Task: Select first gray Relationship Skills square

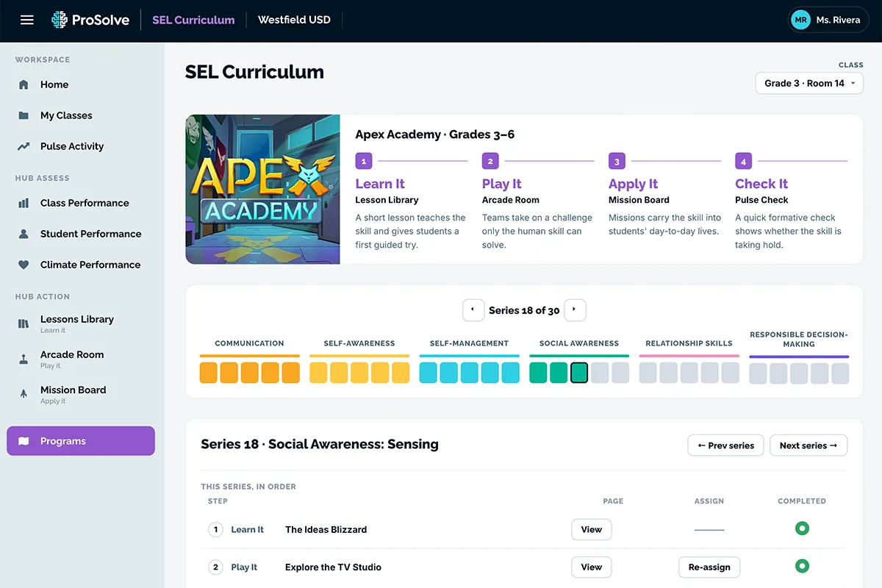Action: click(648, 373)
